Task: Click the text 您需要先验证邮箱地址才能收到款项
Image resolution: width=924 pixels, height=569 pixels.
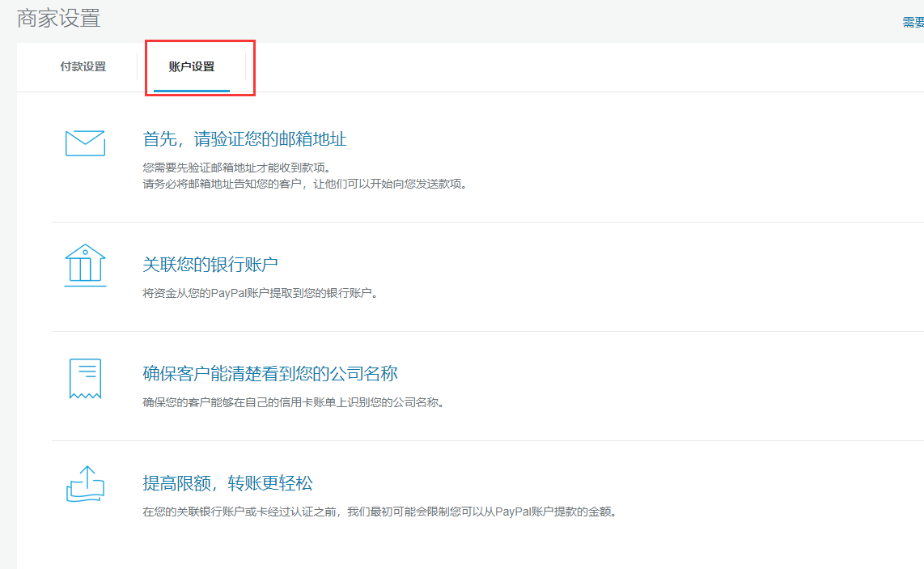Action: 236,168
